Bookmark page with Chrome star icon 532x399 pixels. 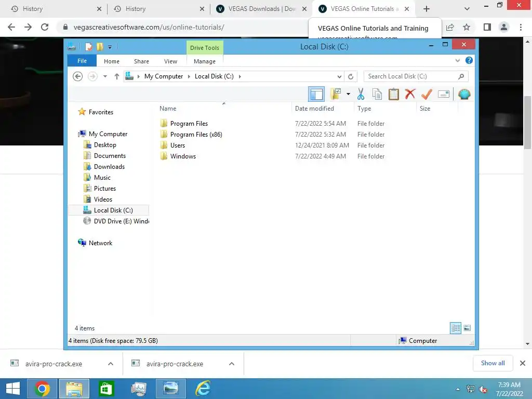tap(467, 27)
